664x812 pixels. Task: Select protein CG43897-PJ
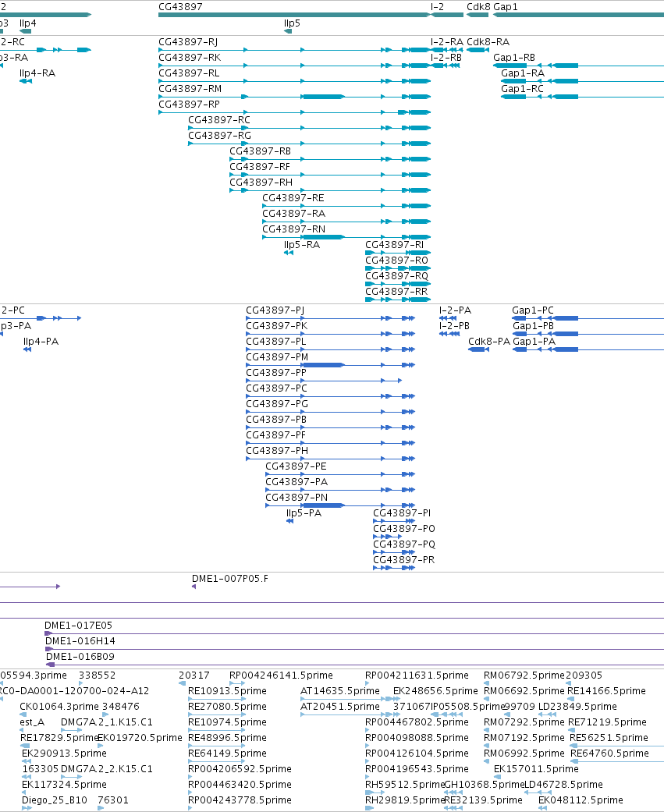coord(275,310)
